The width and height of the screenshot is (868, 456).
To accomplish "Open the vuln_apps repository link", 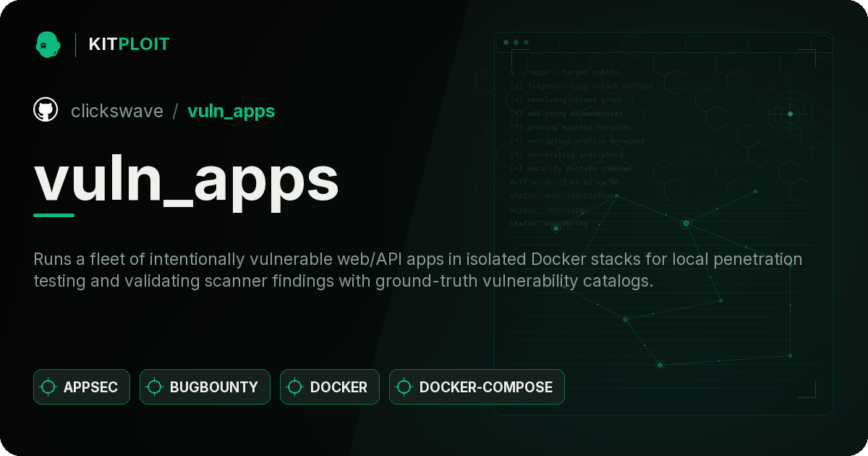I will 231,111.
